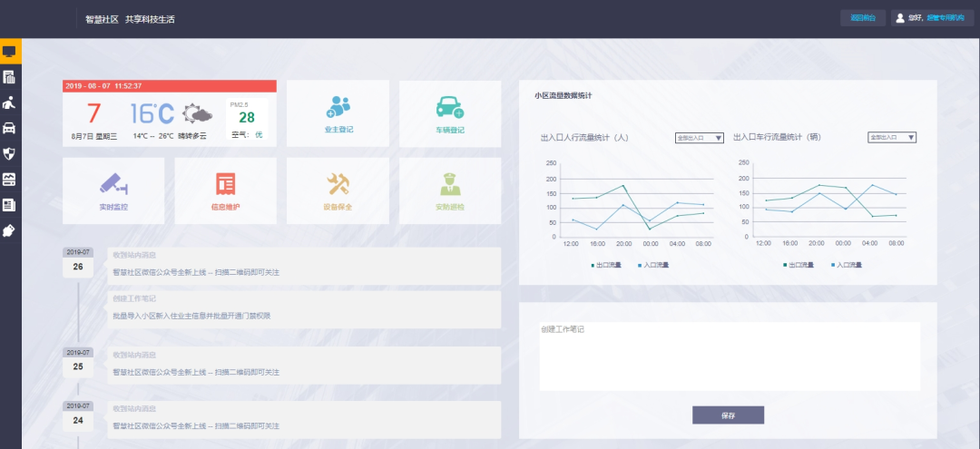Viewport: 980px width, 449px height.
Task: Click the 返回前台 button in header
Action: 862,18
